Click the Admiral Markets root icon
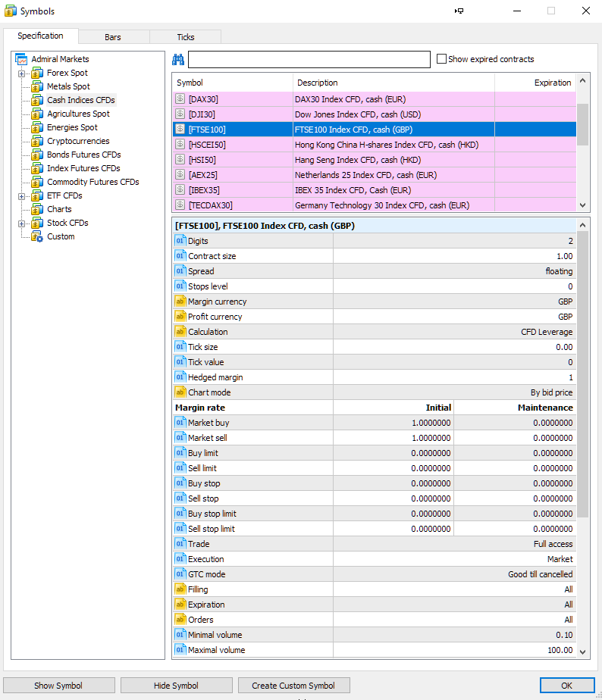This screenshot has height=700, width=602. coord(21,59)
